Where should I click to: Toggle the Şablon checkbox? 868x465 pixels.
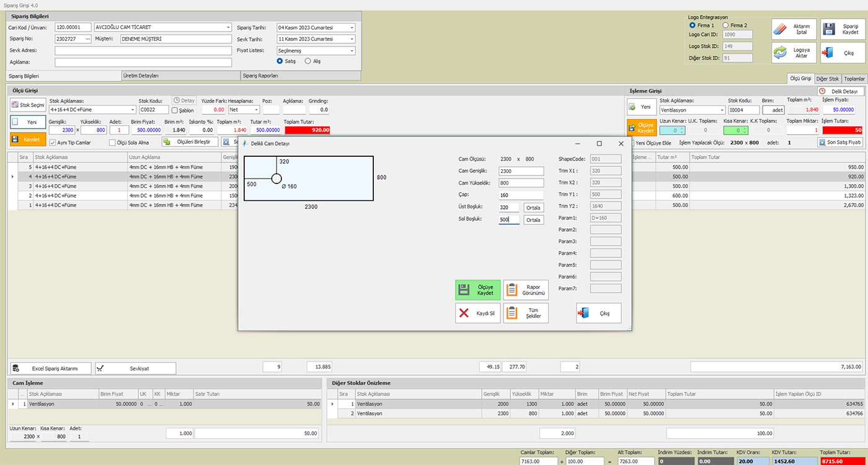(175, 110)
